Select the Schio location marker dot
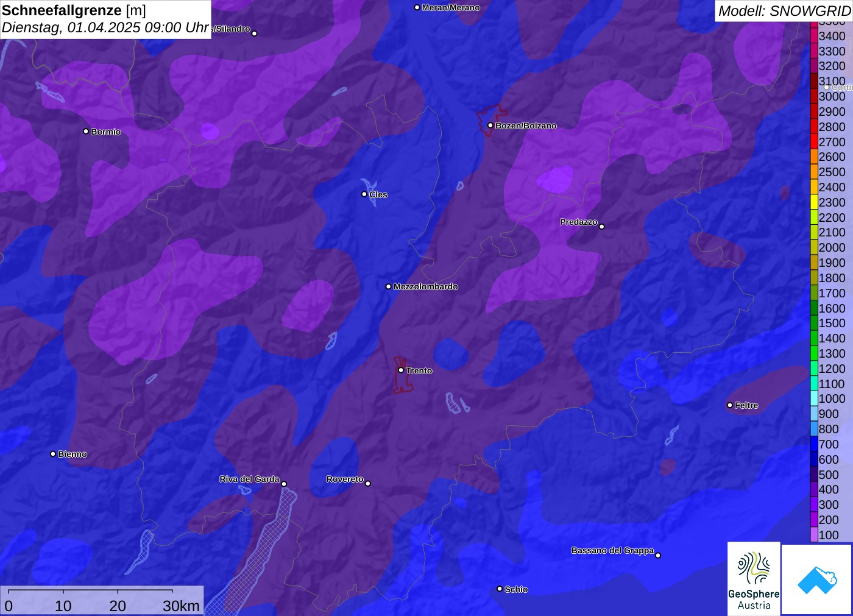Viewport: 853px width, 616px height. pyautogui.click(x=500, y=589)
